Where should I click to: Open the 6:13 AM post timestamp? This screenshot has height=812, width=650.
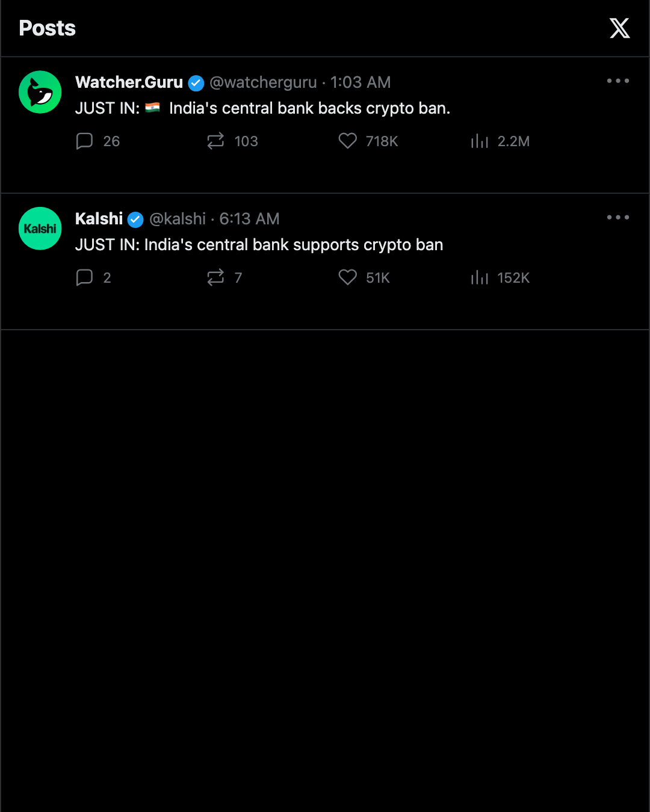click(249, 219)
